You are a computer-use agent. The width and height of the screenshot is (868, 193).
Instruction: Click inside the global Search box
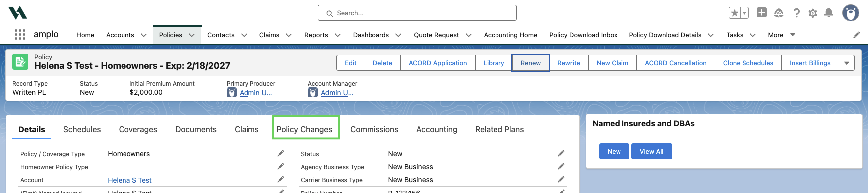click(x=417, y=13)
